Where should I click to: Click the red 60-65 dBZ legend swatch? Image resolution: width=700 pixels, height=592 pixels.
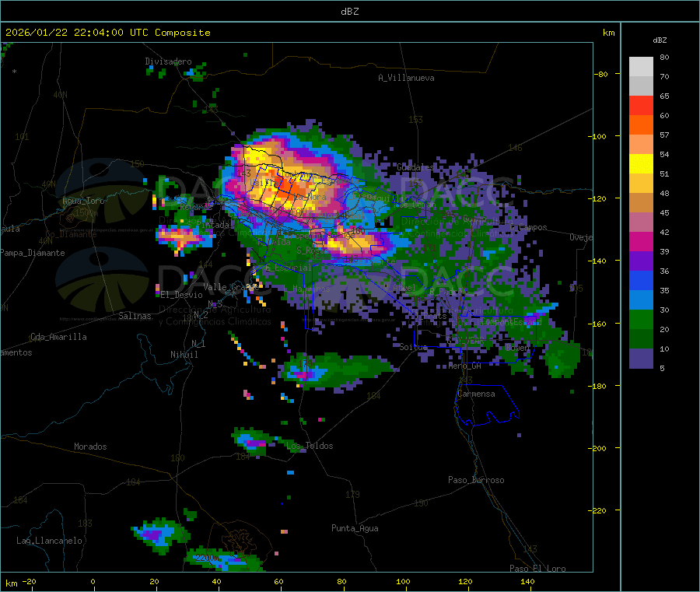click(641, 105)
